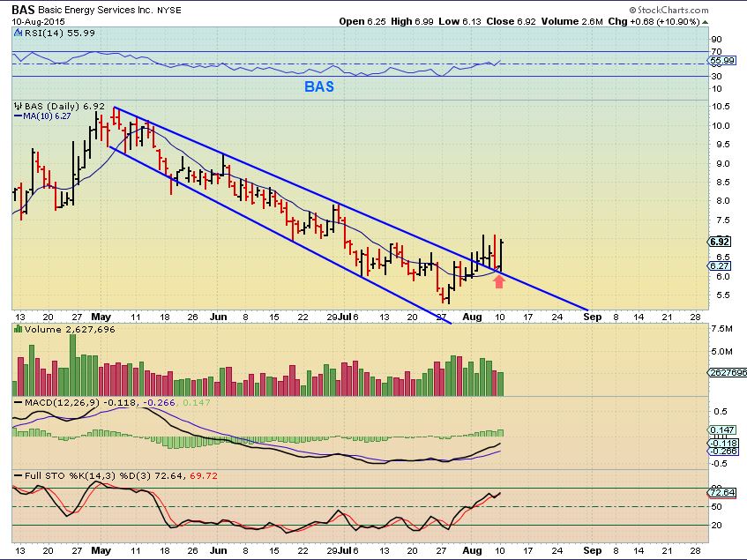Click the boxed 2627696 volume axis label
The width and height of the screenshot is (747, 560).
pyautogui.click(x=728, y=372)
